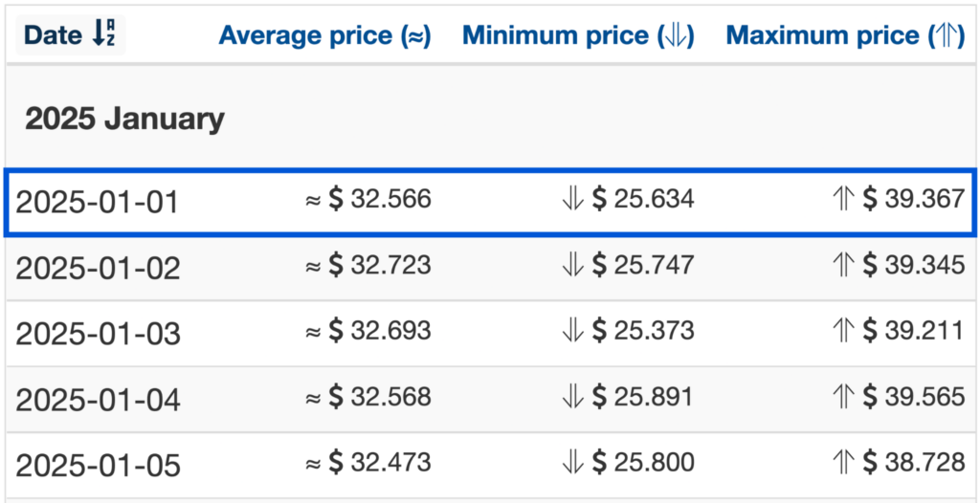Click the Date sort A-Z icon
The image size is (980, 503).
pyautogui.click(x=103, y=35)
